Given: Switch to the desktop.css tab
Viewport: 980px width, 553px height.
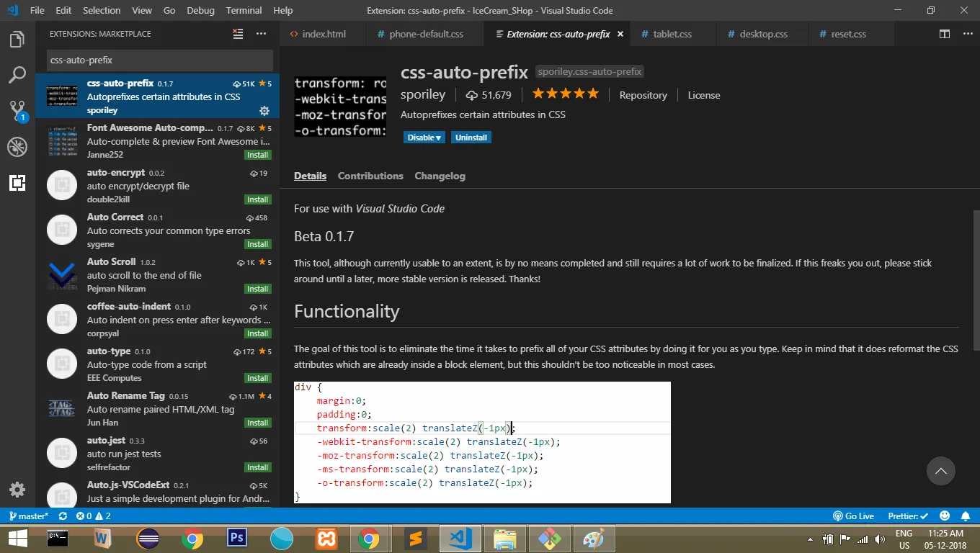Looking at the screenshot, I should [x=763, y=34].
